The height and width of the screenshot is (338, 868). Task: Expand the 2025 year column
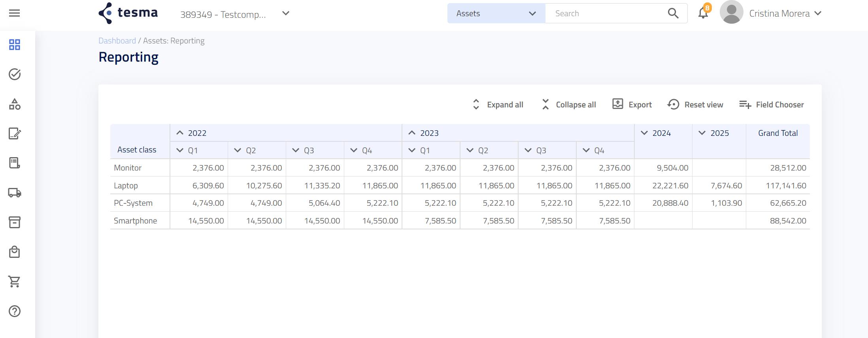(x=702, y=133)
